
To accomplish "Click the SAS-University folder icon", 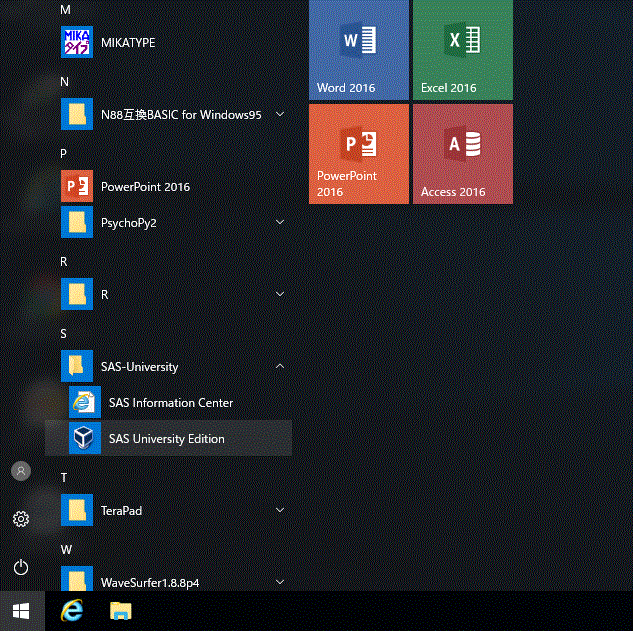I will (77, 366).
